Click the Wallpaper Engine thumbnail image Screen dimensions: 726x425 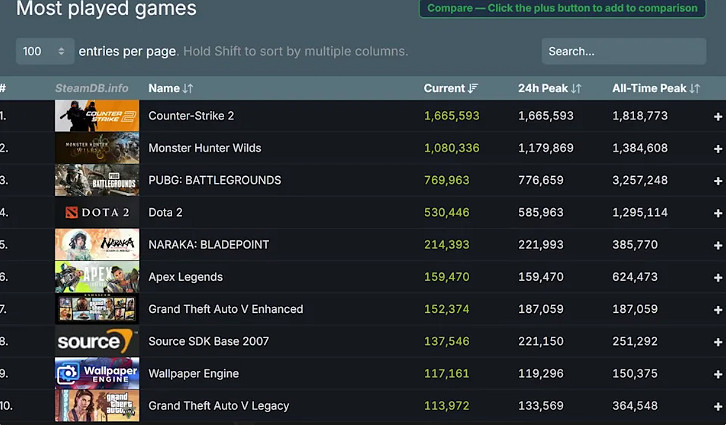(x=97, y=374)
